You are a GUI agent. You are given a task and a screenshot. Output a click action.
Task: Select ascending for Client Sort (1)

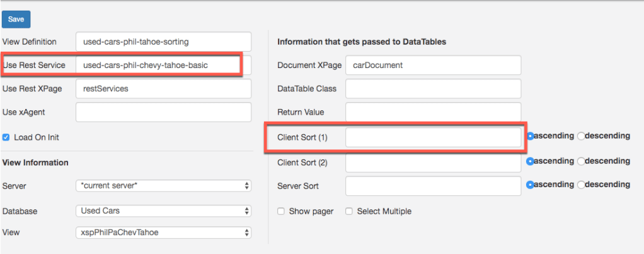coord(531,136)
